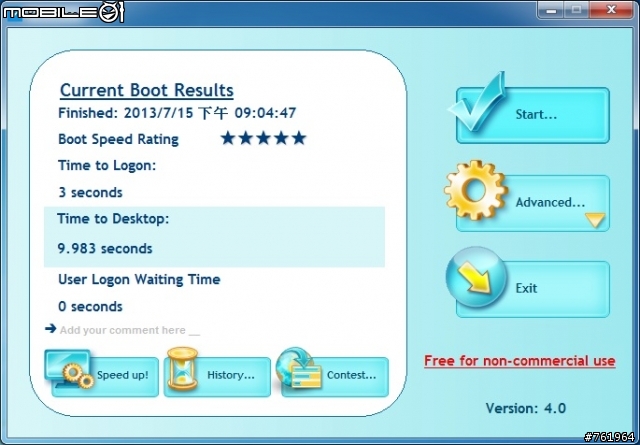This screenshot has height=445, width=640.
Task: Select the 9.983 seconds value
Action: (x=105, y=248)
